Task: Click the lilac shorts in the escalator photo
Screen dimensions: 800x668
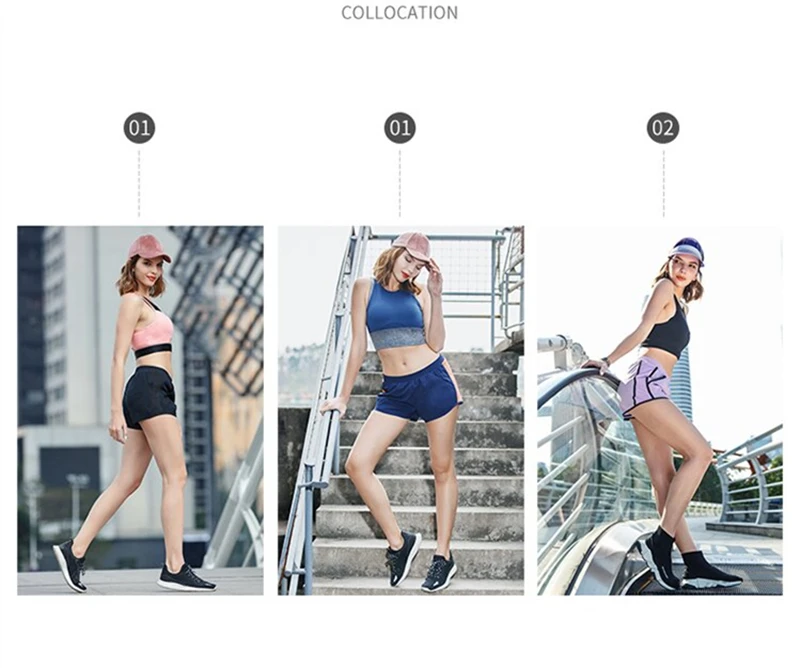Action: 645,387
